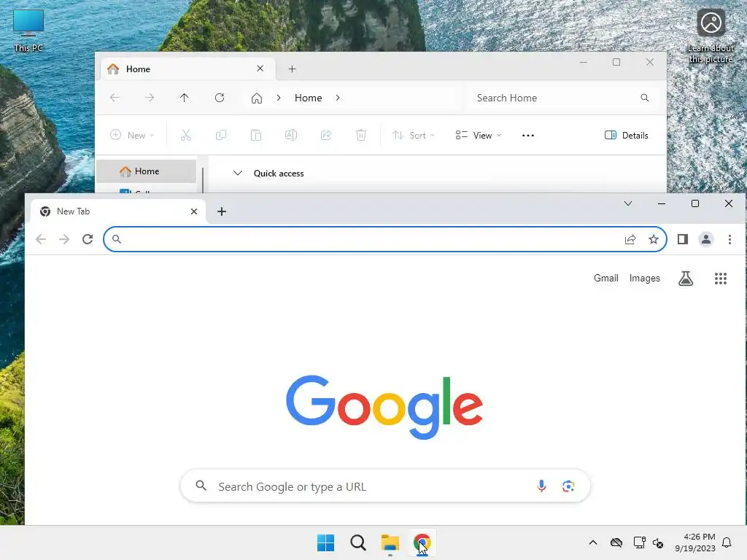
Task: Click the Copy icon in Explorer toolbar
Action: 220,135
